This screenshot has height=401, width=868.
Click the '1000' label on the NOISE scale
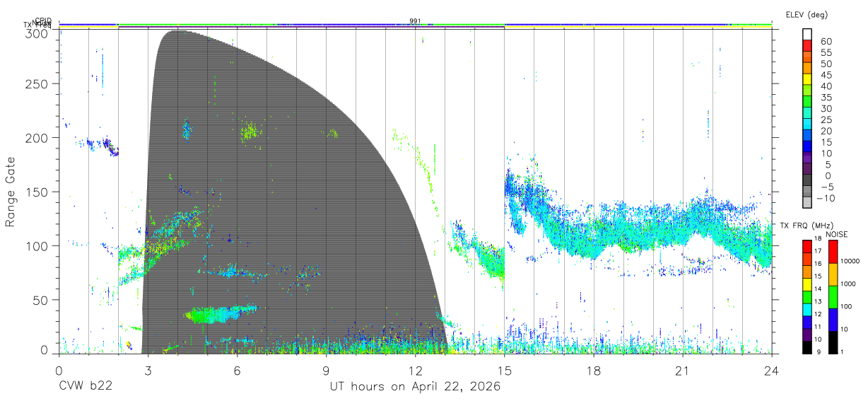pyautogui.click(x=849, y=284)
